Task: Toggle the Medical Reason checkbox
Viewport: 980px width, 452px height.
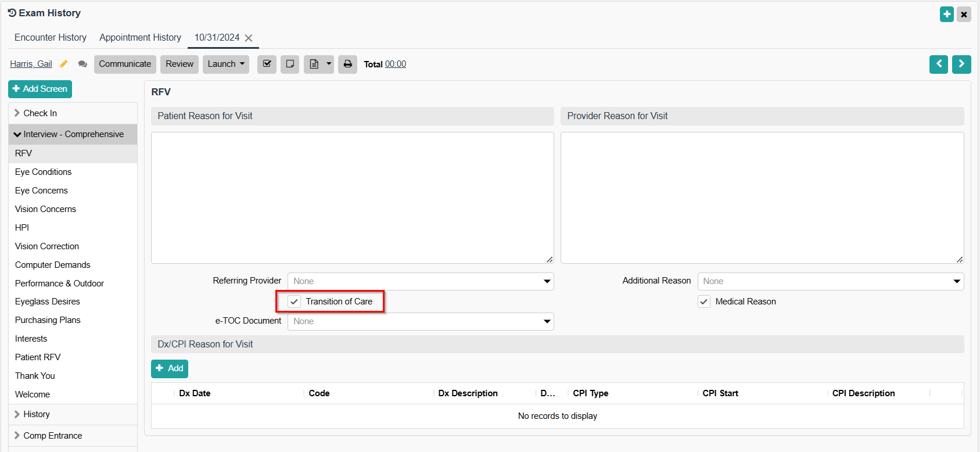Action: 704,302
